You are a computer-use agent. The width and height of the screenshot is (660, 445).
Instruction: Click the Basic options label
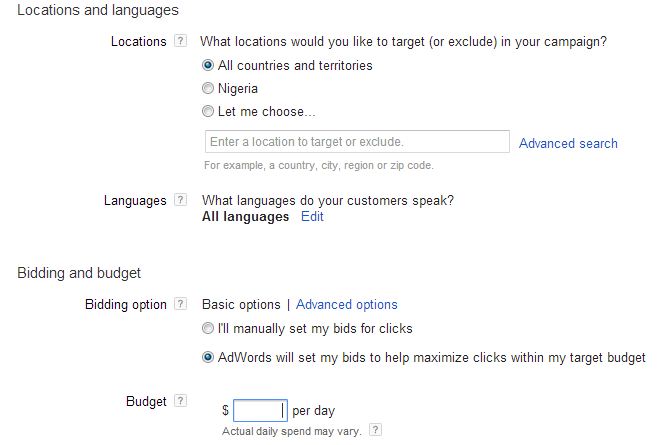(241, 304)
